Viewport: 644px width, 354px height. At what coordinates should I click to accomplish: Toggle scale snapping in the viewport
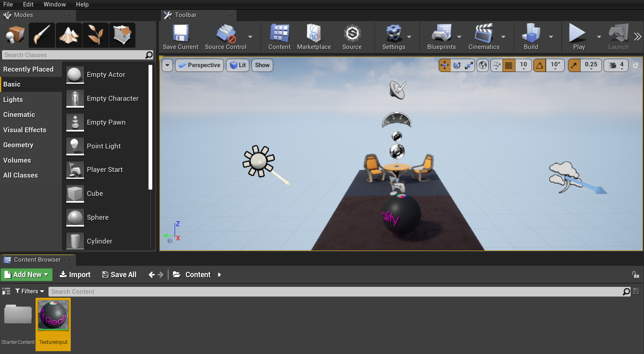tap(574, 65)
